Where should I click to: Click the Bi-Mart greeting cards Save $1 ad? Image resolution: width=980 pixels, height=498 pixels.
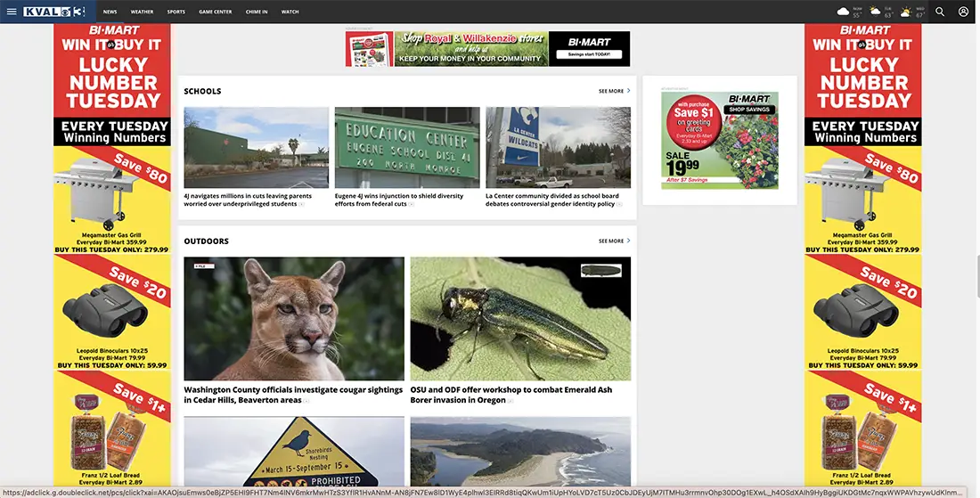719,141
